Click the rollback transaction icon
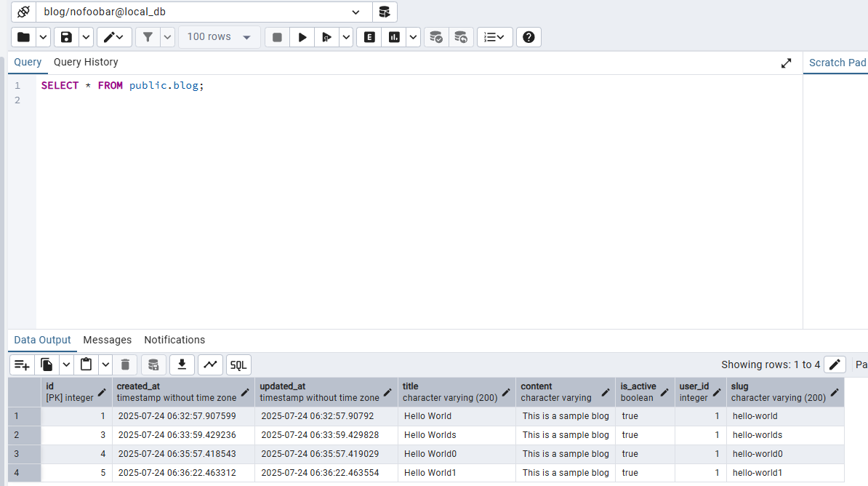 tap(461, 37)
